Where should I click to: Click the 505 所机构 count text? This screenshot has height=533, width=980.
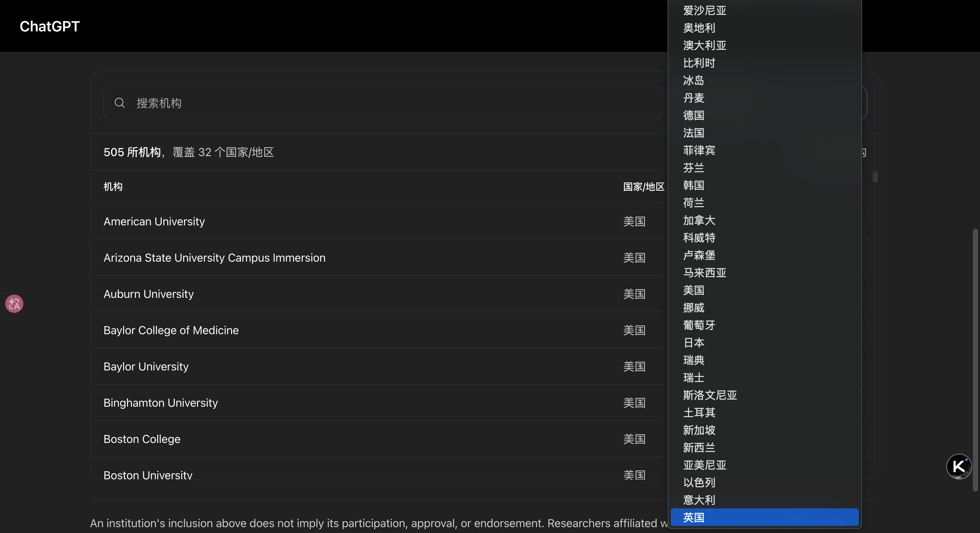132,152
